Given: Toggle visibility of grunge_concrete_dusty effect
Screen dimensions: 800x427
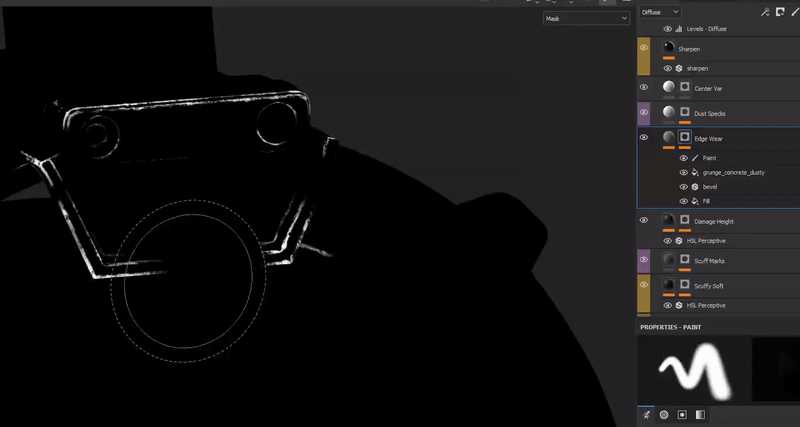Looking at the screenshot, I should point(684,172).
